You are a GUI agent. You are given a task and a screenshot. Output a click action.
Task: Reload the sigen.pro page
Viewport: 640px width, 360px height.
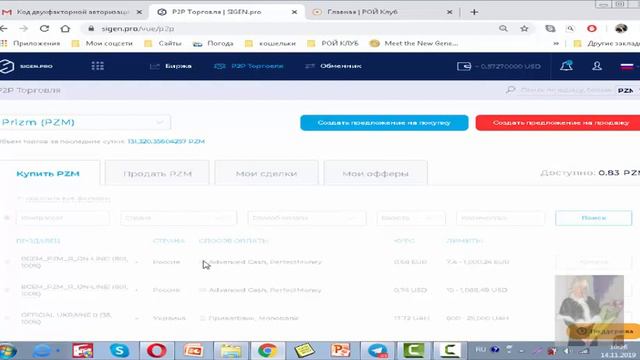click(44, 29)
